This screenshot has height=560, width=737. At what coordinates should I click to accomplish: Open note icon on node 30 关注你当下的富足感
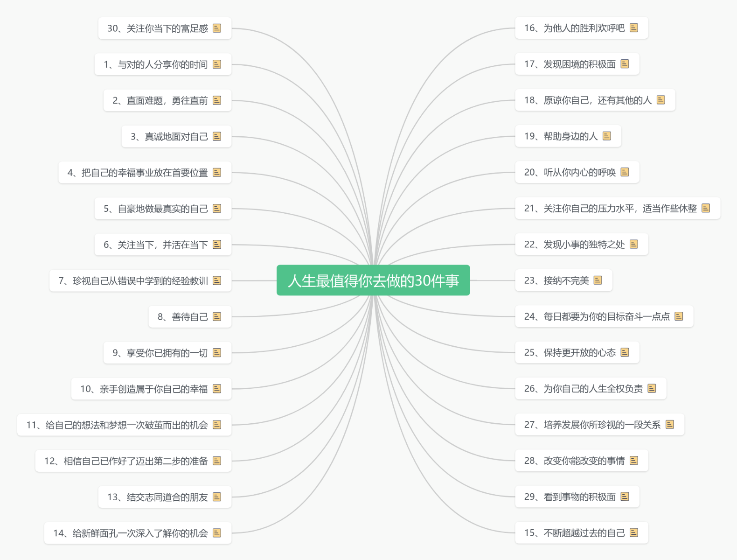[x=217, y=28]
